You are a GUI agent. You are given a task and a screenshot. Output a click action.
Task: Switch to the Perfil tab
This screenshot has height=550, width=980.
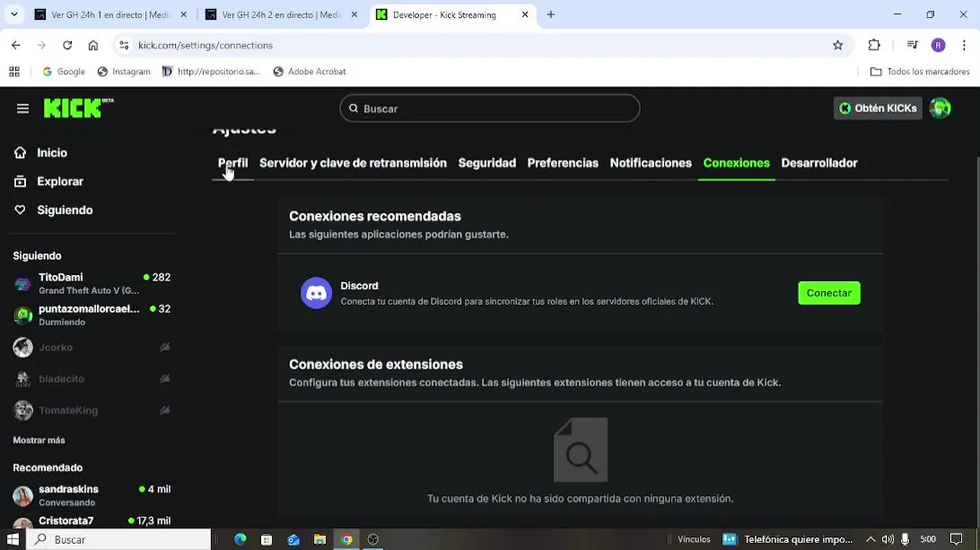(x=233, y=163)
